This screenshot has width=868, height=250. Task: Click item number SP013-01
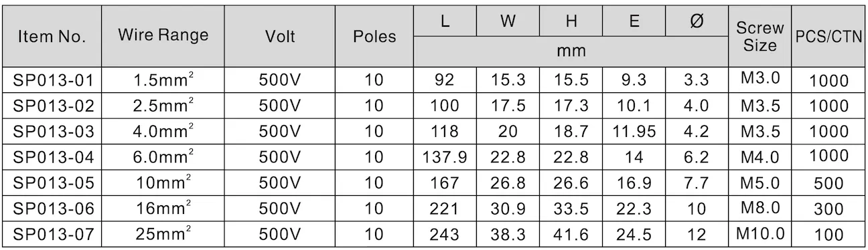(52, 80)
